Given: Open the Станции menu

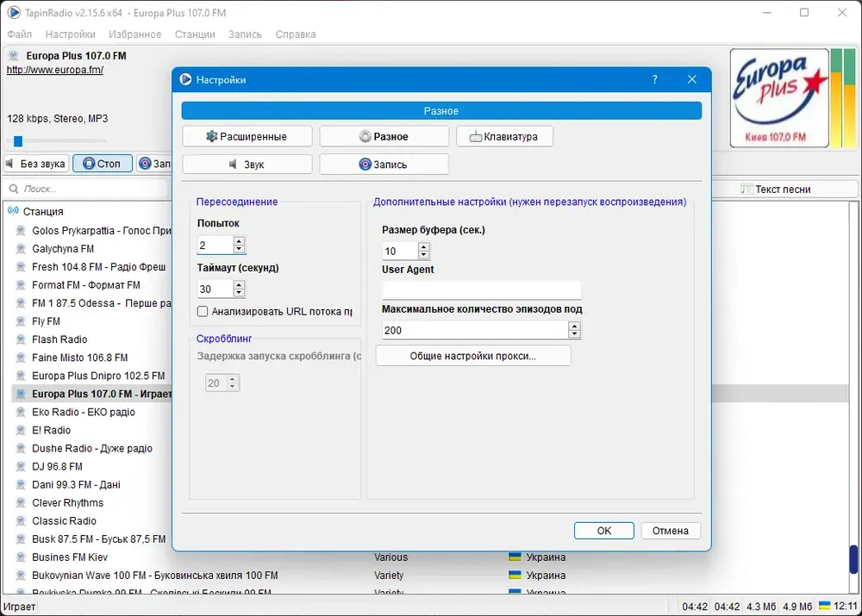Looking at the screenshot, I should [x=195, y=34].
